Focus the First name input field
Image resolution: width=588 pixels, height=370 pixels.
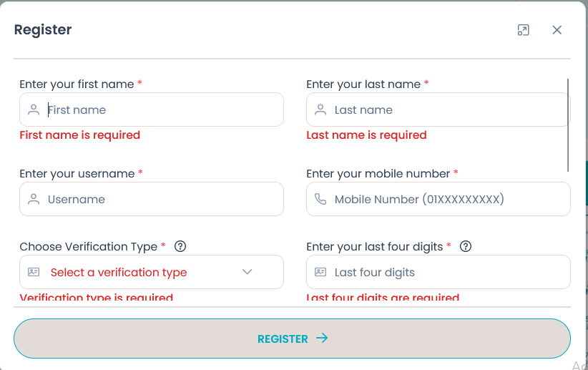tap(161, 110)
